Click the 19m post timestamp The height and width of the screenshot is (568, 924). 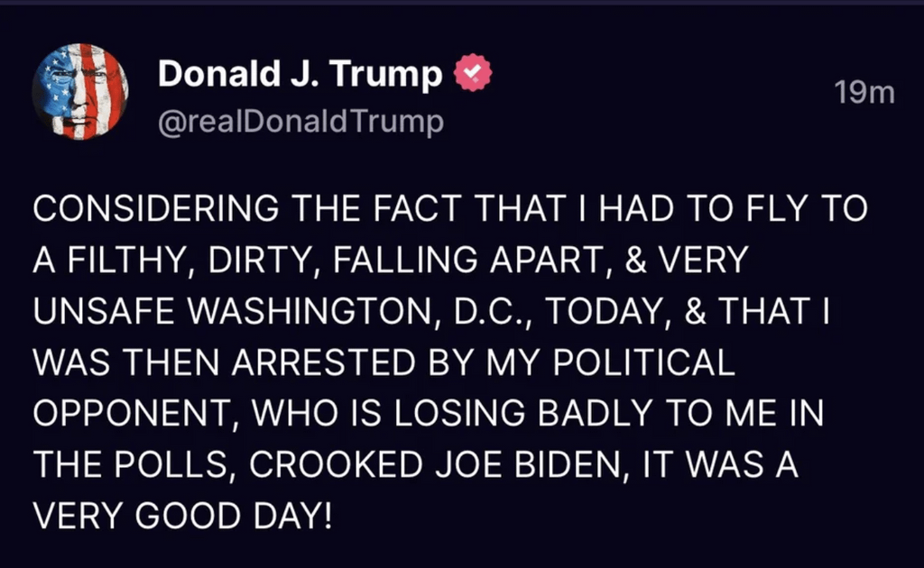[x=864, y=93]
